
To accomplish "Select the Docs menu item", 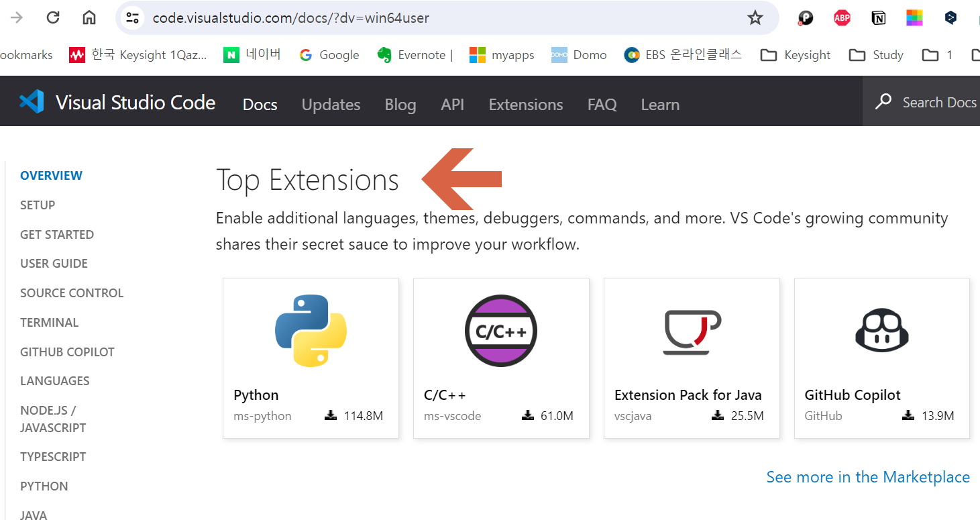I will coord(260,105).
